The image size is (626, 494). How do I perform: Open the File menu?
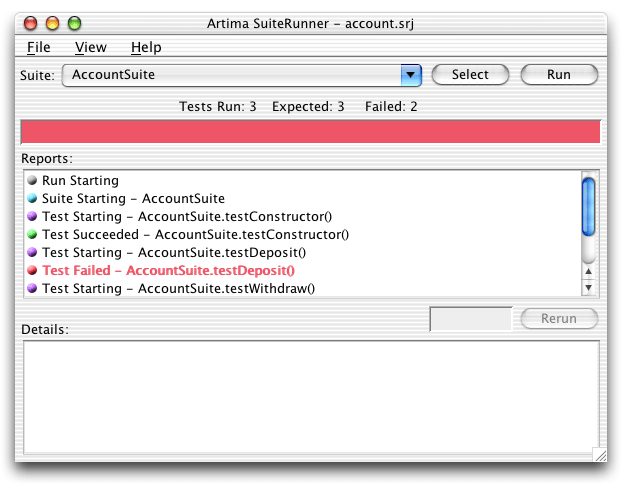[x=39, y=48]
